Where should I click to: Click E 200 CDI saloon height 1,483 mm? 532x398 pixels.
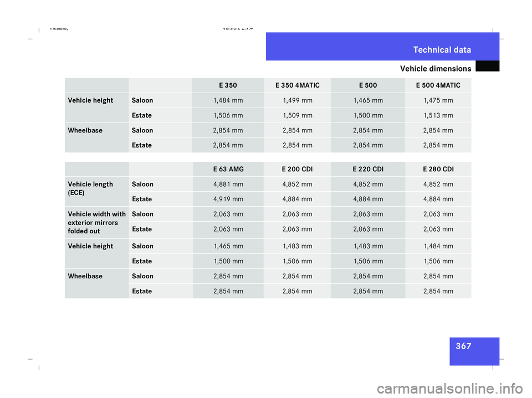pos(298,246)
